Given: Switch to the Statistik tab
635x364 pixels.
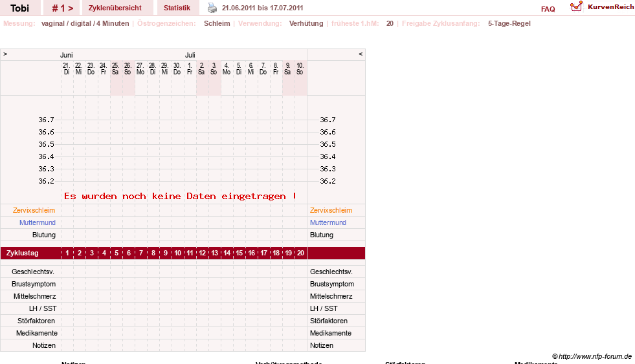Looking at the screenshot, I should [x=177, y=8].
